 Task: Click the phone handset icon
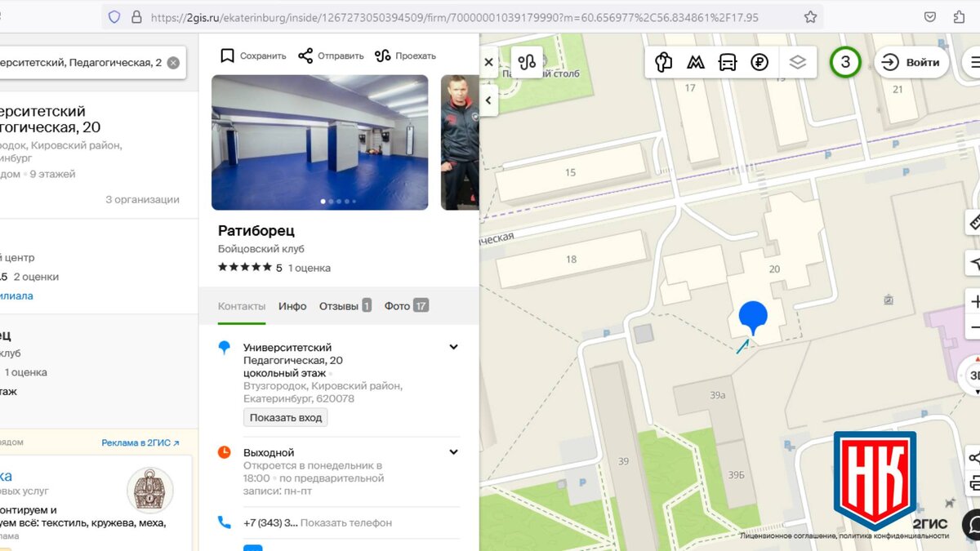click(x=224, y=522)
